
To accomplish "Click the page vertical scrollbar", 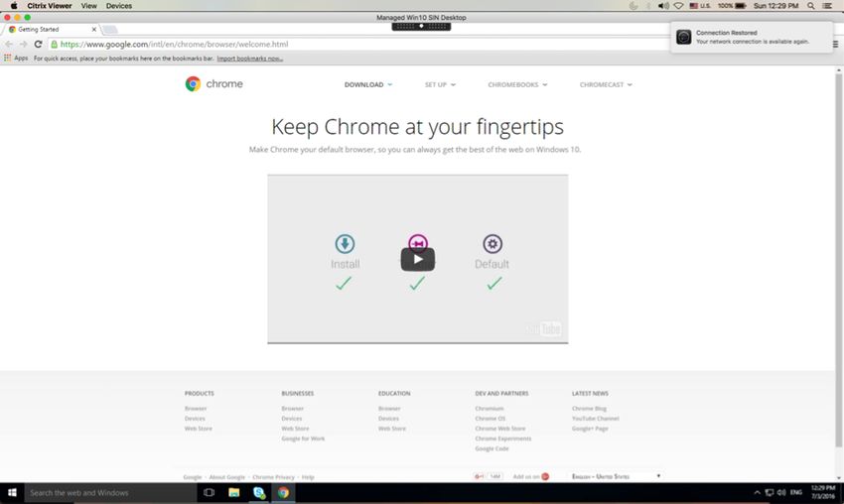I will 839,258.
